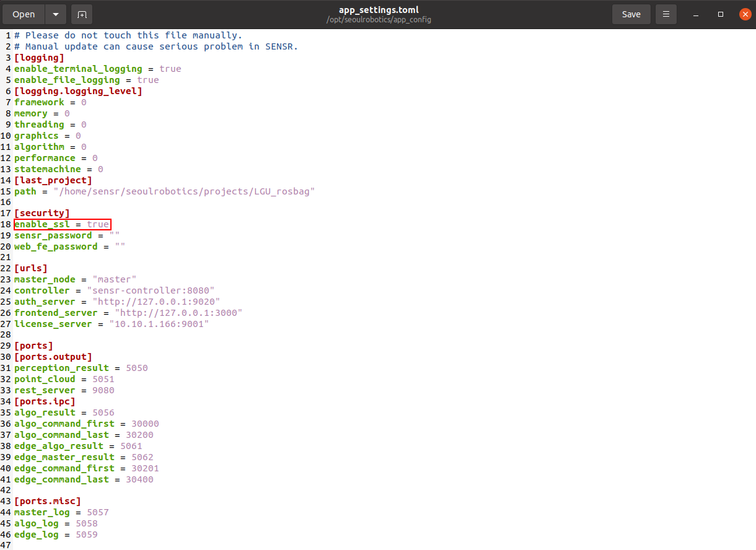Click the auth_server URL line

tap(117, 302)
